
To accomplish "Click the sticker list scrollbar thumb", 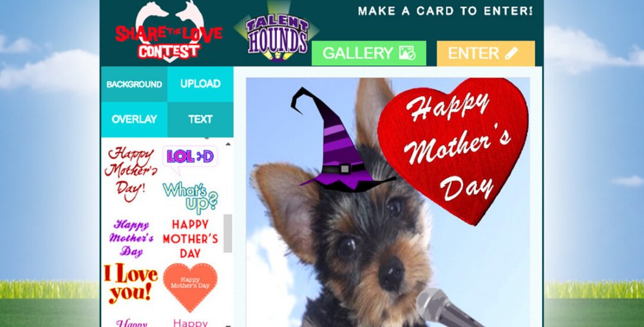I will [x=227, y=233].
